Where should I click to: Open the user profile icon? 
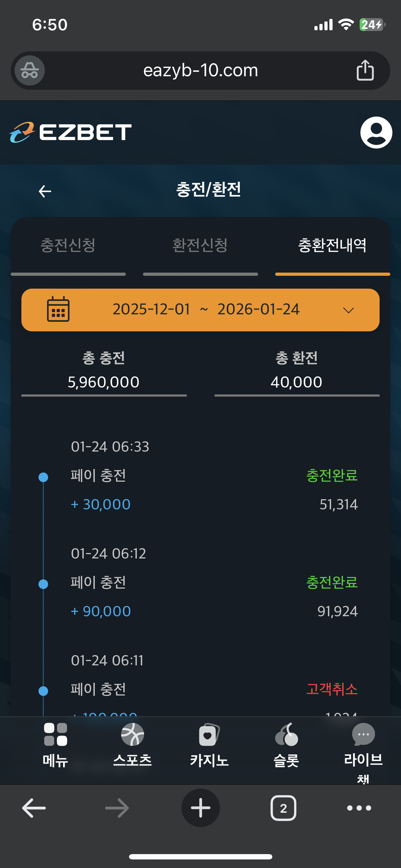click(x=376, y=132)
